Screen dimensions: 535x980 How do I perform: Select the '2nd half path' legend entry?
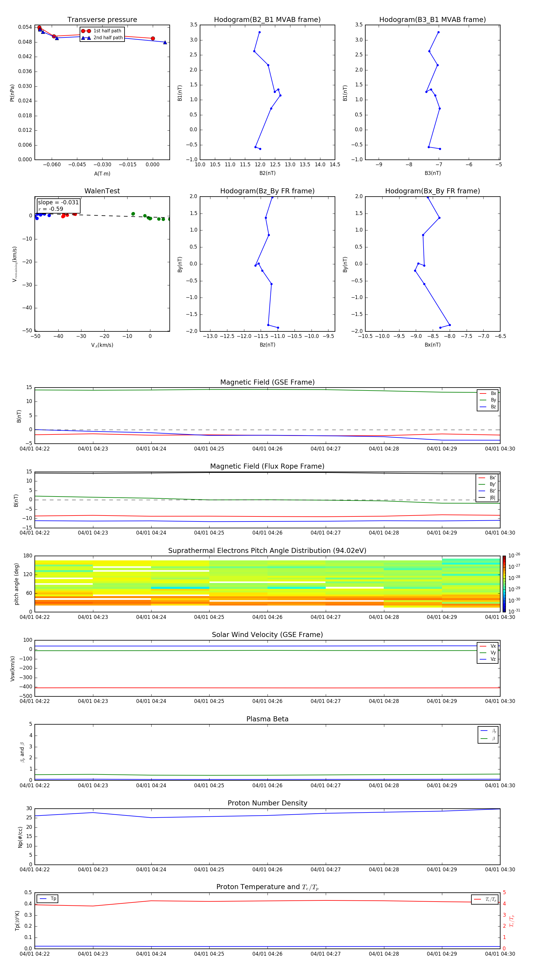(102, 38)
